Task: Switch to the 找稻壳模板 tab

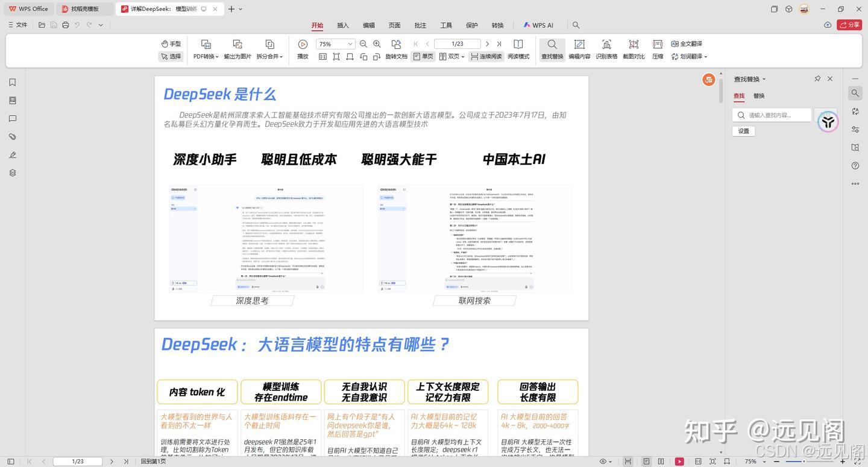Action: click(85, 9)
